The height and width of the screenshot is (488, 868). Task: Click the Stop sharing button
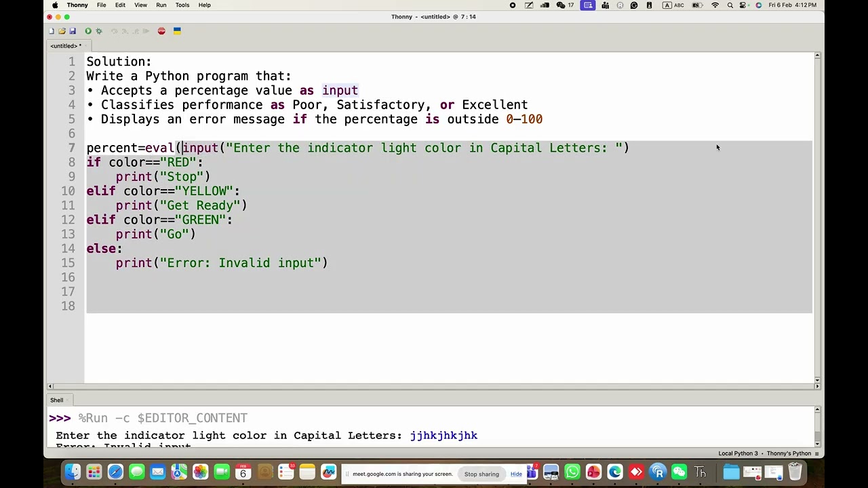pos(481,474)
